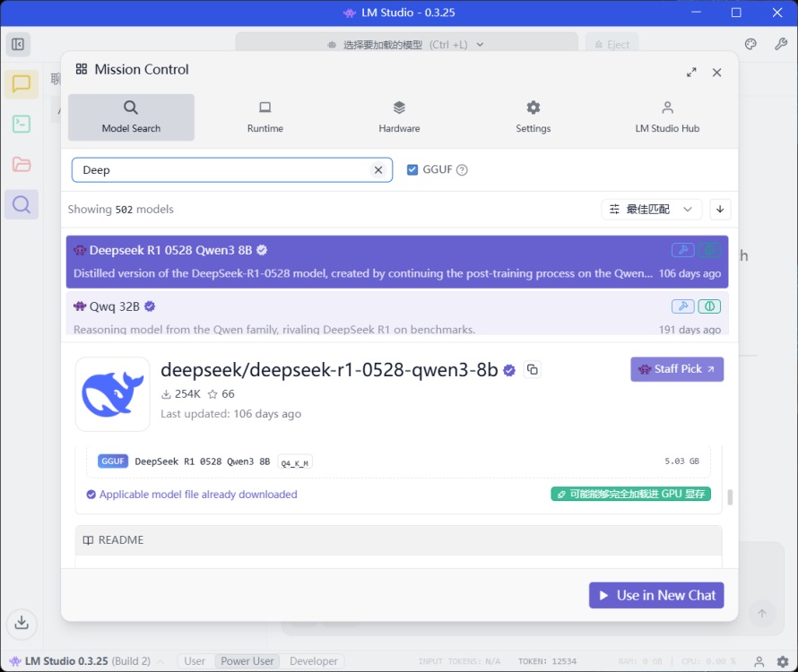
Task: Clear the Deep search text
Action: [378, 170]
